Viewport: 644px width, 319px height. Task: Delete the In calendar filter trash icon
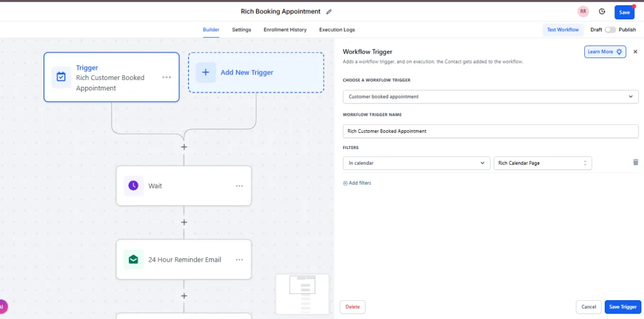[x=635, y=162]
